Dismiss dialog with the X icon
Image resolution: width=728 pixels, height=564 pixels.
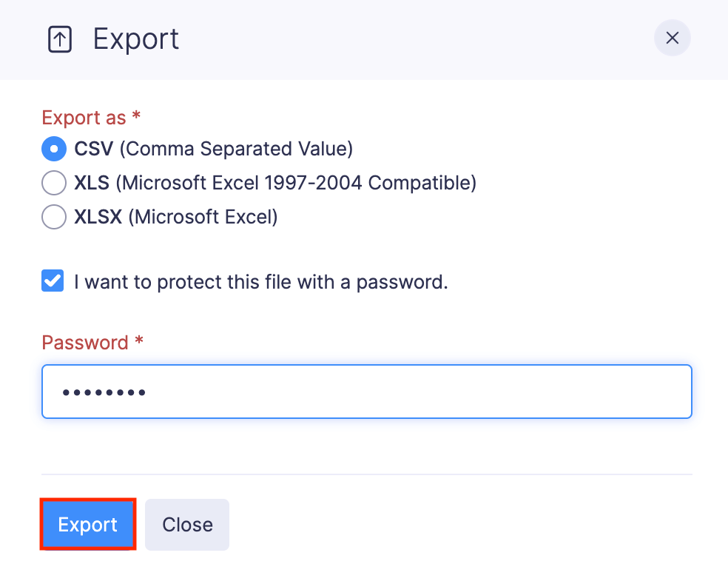coord(672,38)
